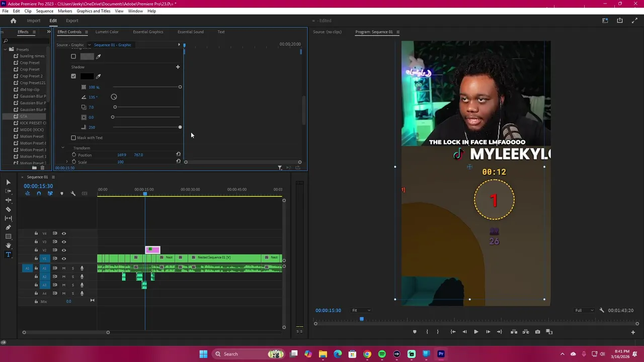The image size is (644, 362).
Task: Click Mark Out bracket in Program monitor
Action: 438,332
